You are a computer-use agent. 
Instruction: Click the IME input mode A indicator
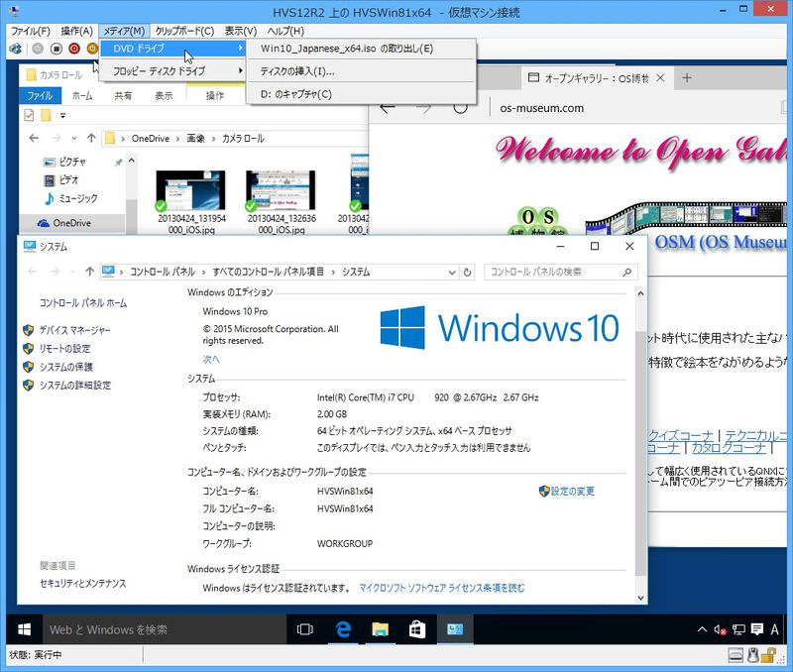click(774, 629)
